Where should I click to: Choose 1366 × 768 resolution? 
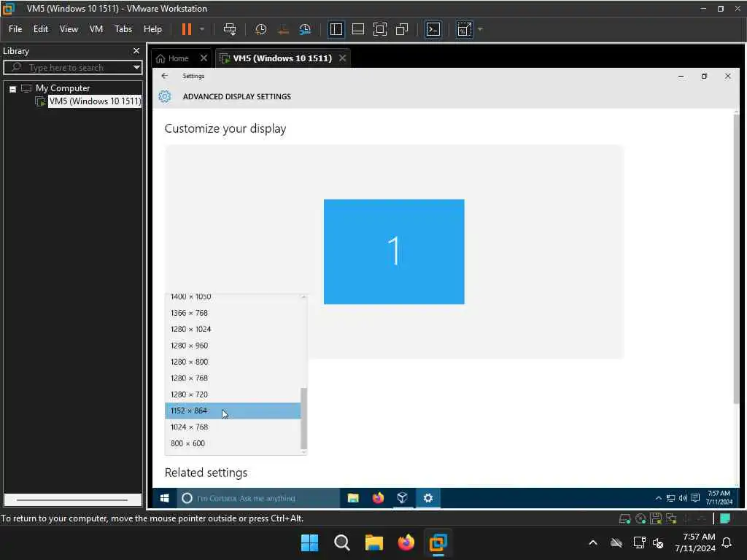point(233,313)
